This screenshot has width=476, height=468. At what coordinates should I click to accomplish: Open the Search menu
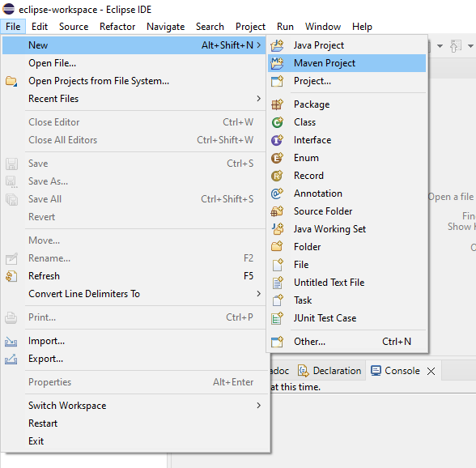[210, 27]
